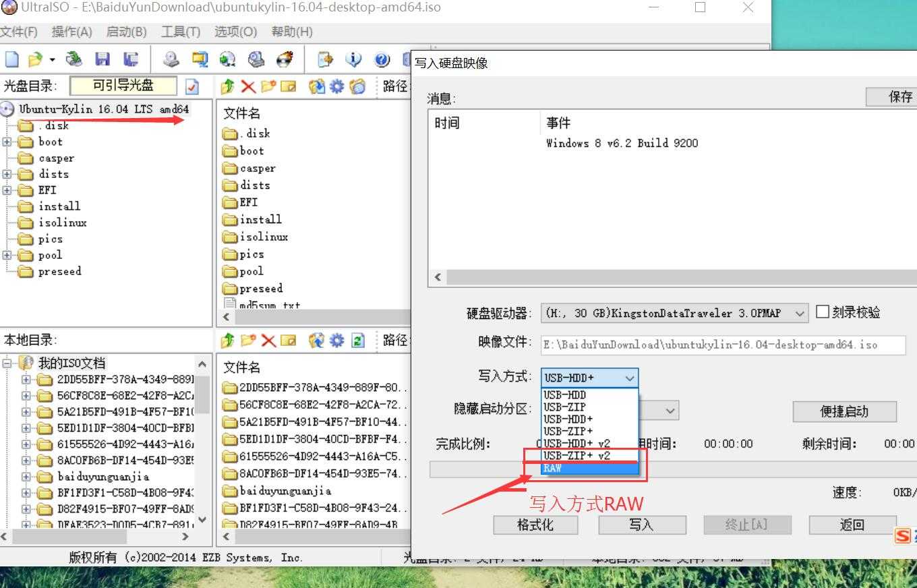Select USB-ZIP+ v2 in the list
Image resolution: width=917 pixels, height=588 pixels.
pyautogui.click(x=589, y=456)
